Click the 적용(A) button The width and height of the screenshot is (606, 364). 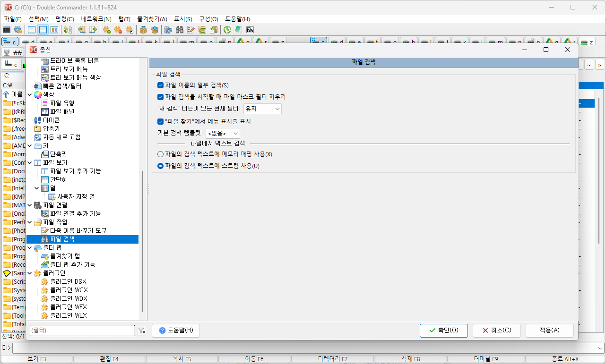click(x=549, y=330)
